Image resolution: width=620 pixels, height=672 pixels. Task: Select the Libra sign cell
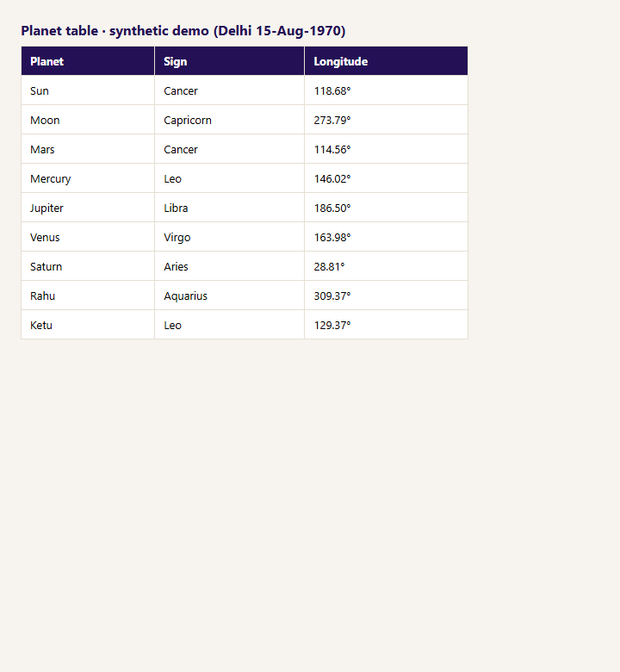(229, 208)
